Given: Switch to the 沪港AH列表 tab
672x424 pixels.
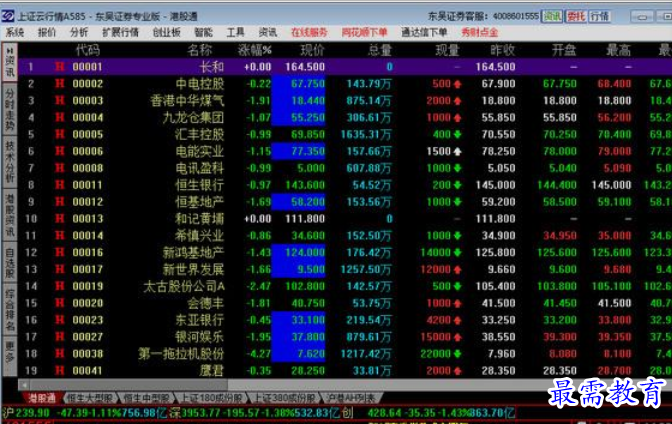Looking at the screenshot, I should 351,398.
